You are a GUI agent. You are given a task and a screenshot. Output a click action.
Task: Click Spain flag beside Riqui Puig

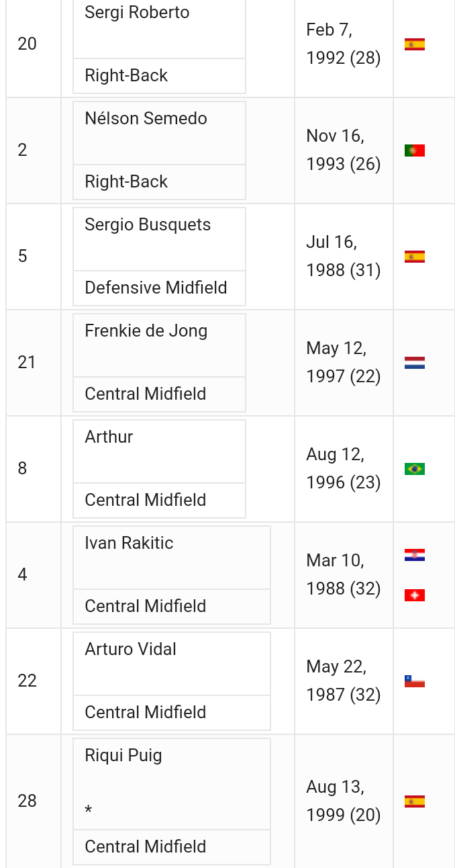pos(415,801)
